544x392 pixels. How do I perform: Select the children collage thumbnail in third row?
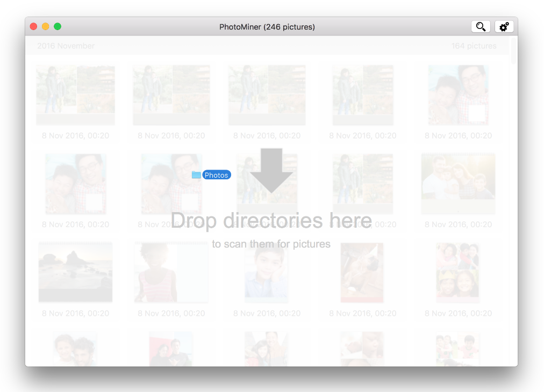point(457,272)
